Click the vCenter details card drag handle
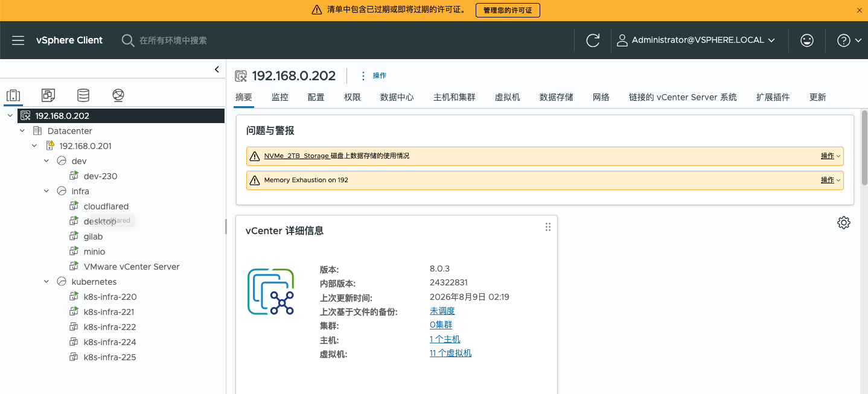 pos(548,227)
